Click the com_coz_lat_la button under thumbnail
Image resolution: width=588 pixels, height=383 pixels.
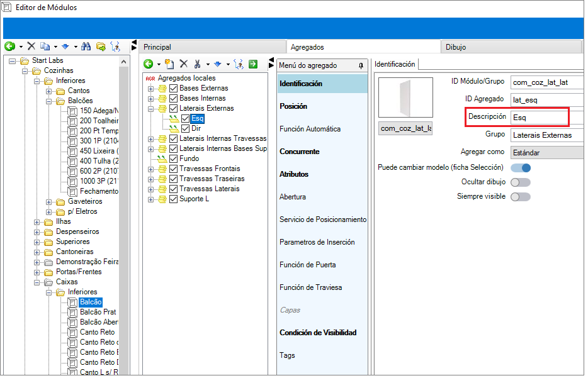coord(405,128)
